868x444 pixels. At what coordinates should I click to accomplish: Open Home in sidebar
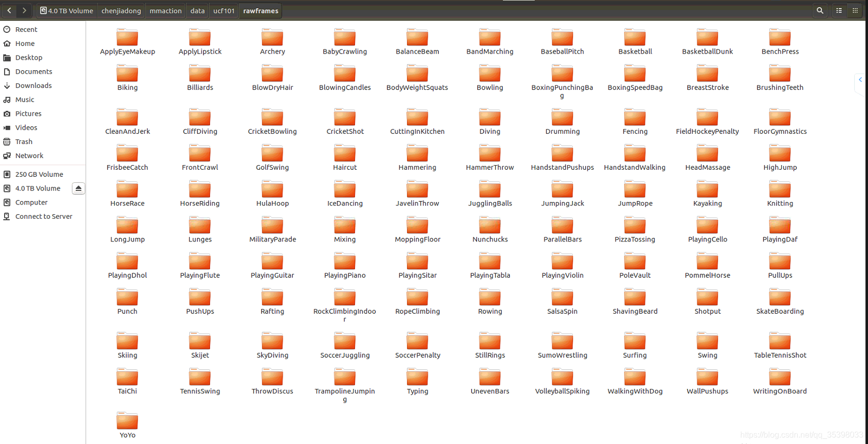43,43
